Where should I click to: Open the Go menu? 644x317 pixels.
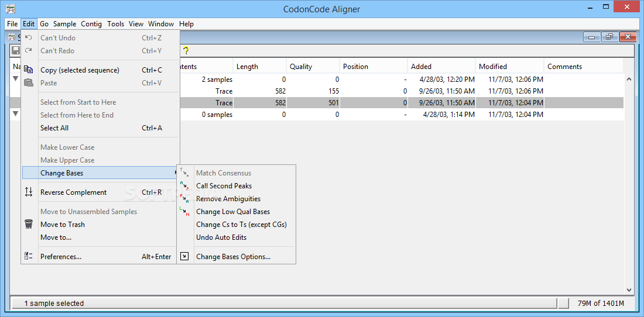point(44,24)
